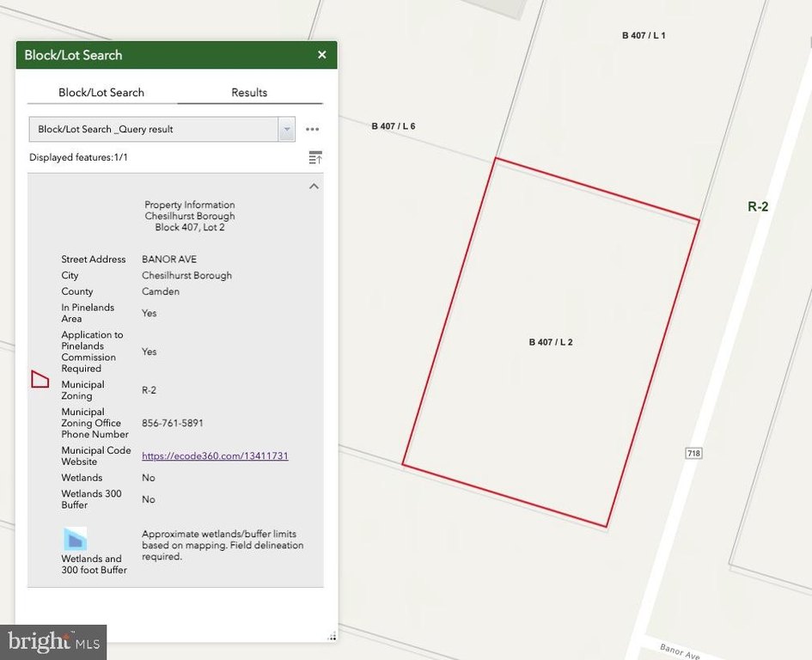Switch to the Block/Lot Search tab
This screenshot has width=812, height=660.
[x=101, y=92]
